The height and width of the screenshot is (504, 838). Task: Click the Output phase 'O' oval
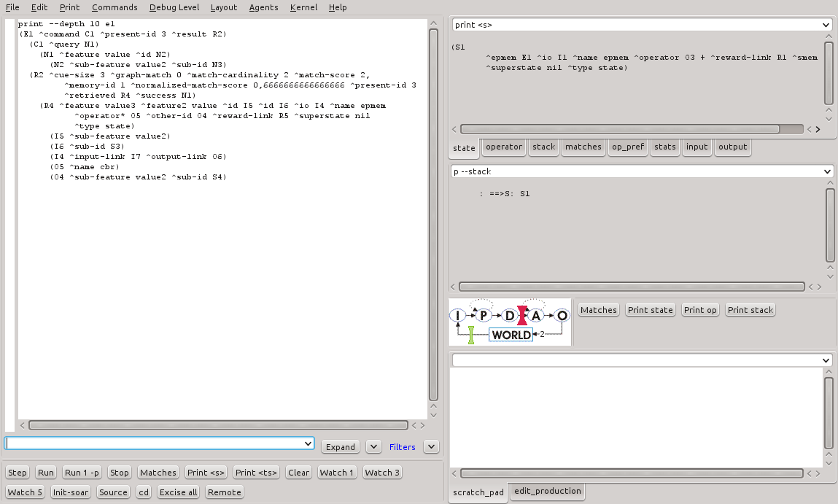[561, 316]
